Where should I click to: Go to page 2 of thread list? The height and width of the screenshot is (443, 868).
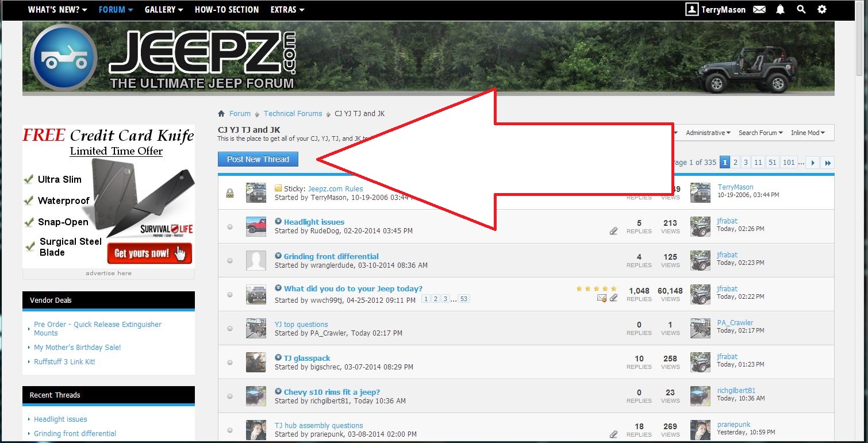click(x=735, y=163)
